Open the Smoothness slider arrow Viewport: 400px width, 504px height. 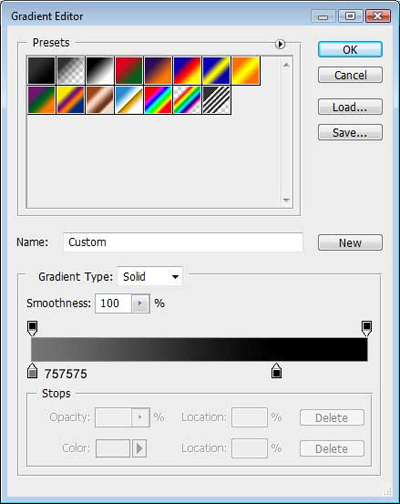click(140, 303)
